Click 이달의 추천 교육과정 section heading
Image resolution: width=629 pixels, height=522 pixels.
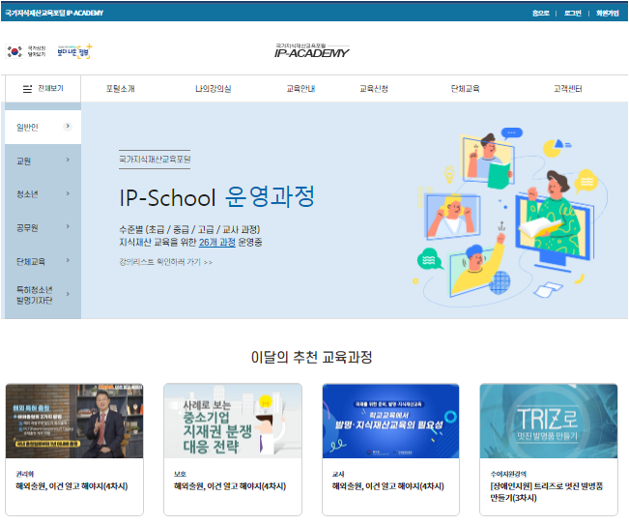click(312, 357)
